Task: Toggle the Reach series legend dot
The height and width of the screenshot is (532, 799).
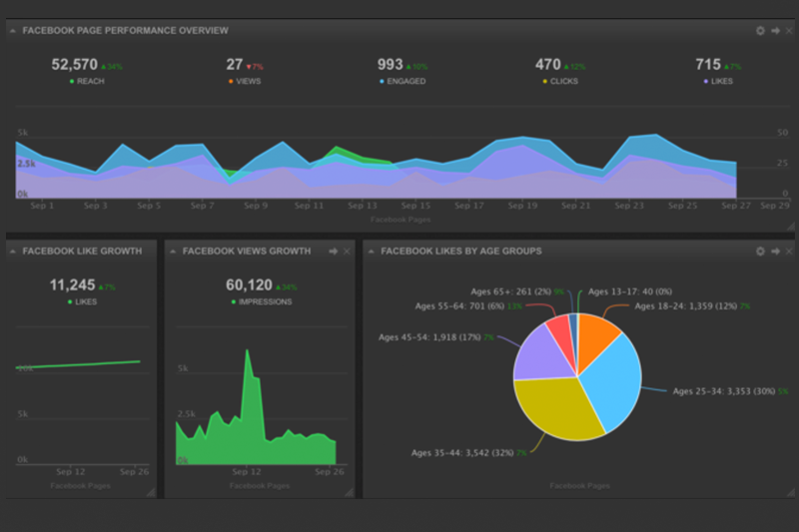Action: 72,82
